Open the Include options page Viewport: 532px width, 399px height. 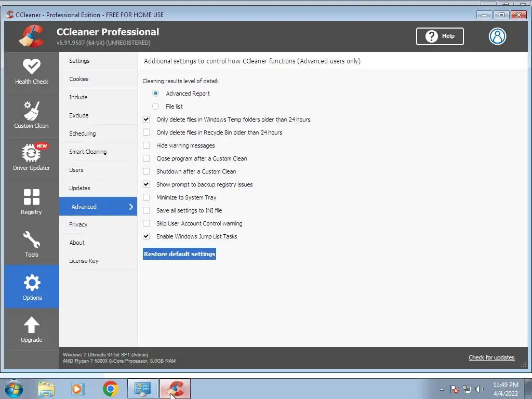tap(98, 97)
